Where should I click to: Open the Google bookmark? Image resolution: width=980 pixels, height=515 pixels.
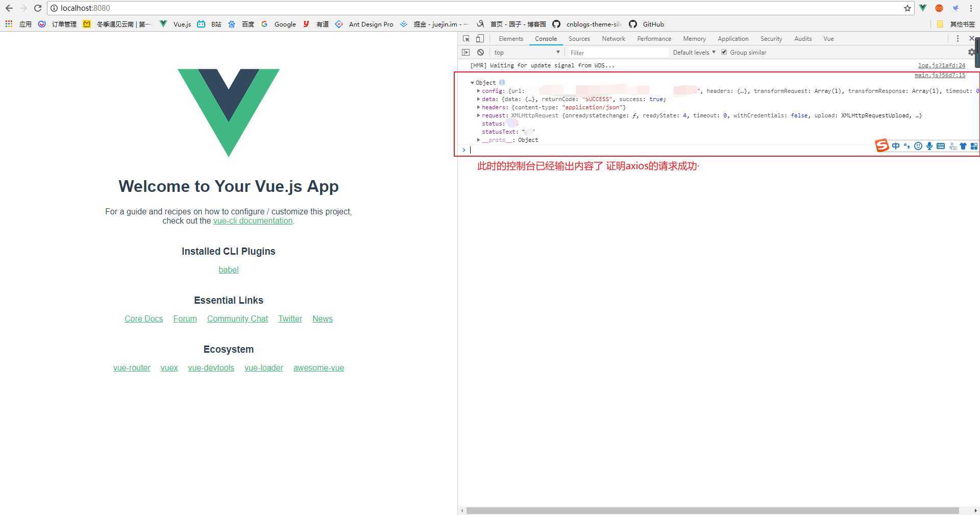coord(279,24)
